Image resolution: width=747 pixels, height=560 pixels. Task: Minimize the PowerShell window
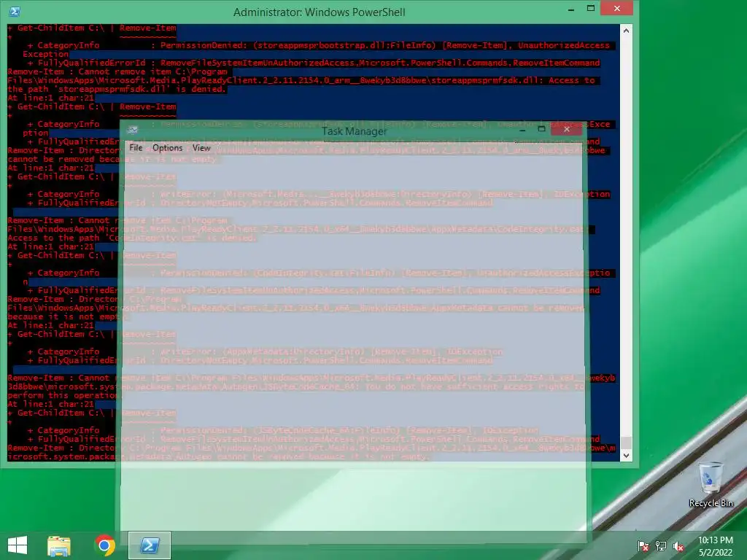571,9
